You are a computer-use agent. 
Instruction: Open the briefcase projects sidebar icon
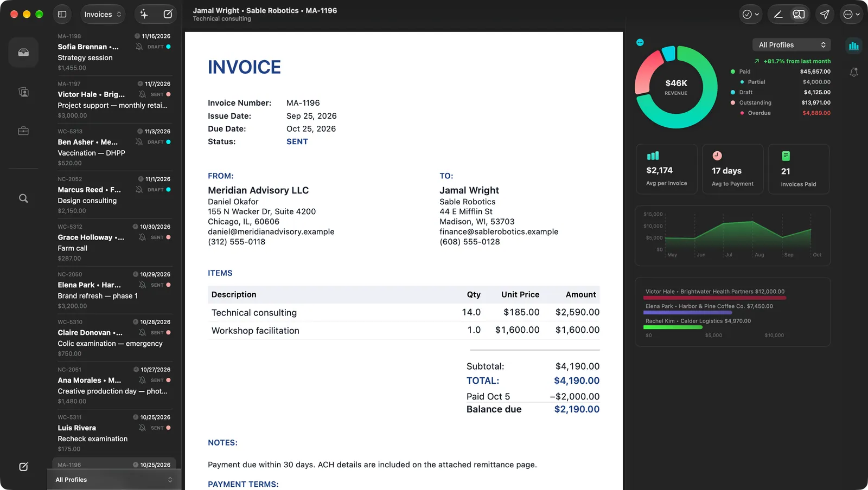pos(23,131)
